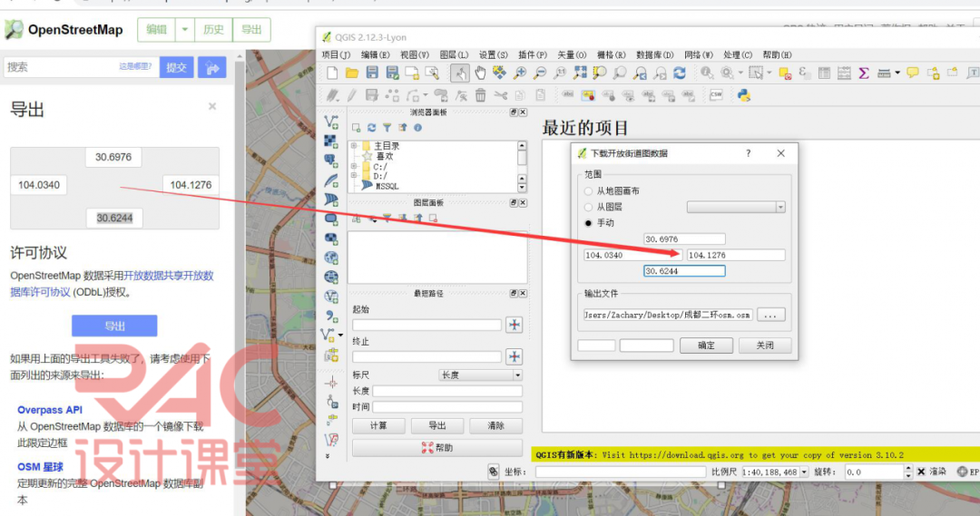Viewport: 980px width, 516px height.
Task: Open the Identify Features tool
Action: (x=707, y=73)
